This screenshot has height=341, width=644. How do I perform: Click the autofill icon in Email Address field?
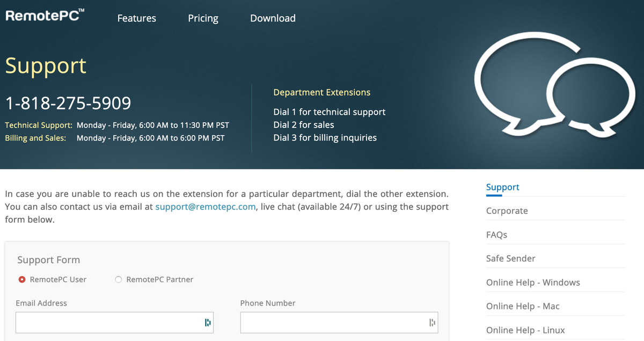[208, 322]
